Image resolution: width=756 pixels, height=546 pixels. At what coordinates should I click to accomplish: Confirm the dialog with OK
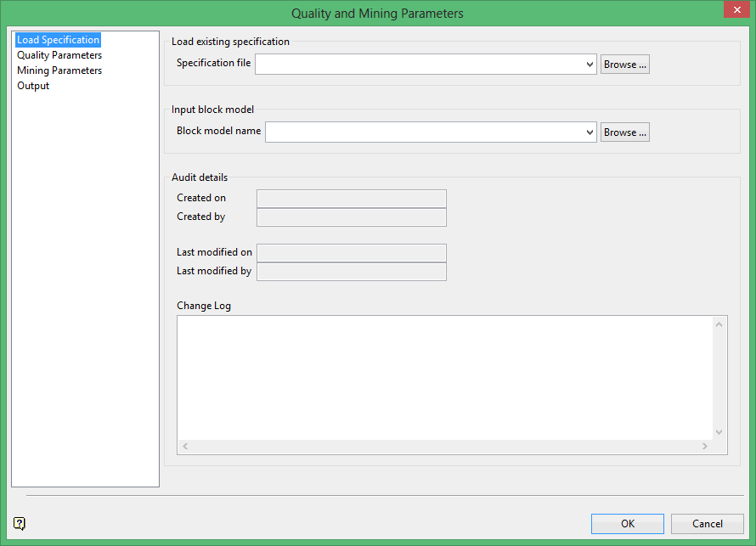coord(627,524)
